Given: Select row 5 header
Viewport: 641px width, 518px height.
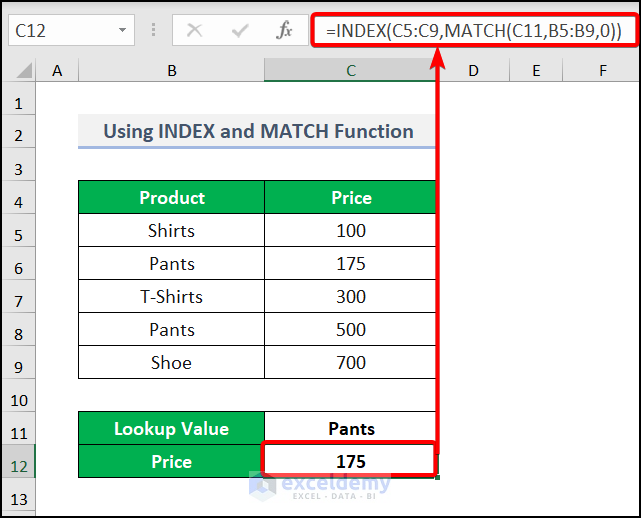Looking at the screenshot, I should (x=19, y=231).
